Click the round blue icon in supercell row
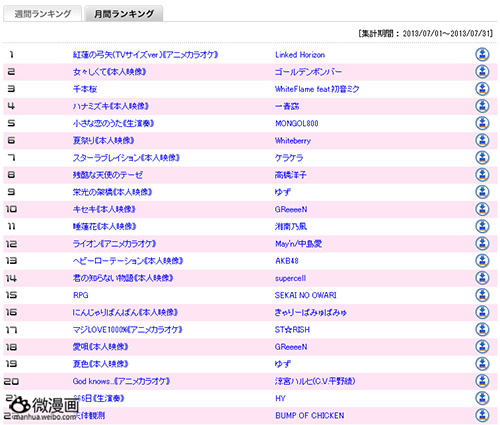500x425 pixels. [x=482, y=278]
